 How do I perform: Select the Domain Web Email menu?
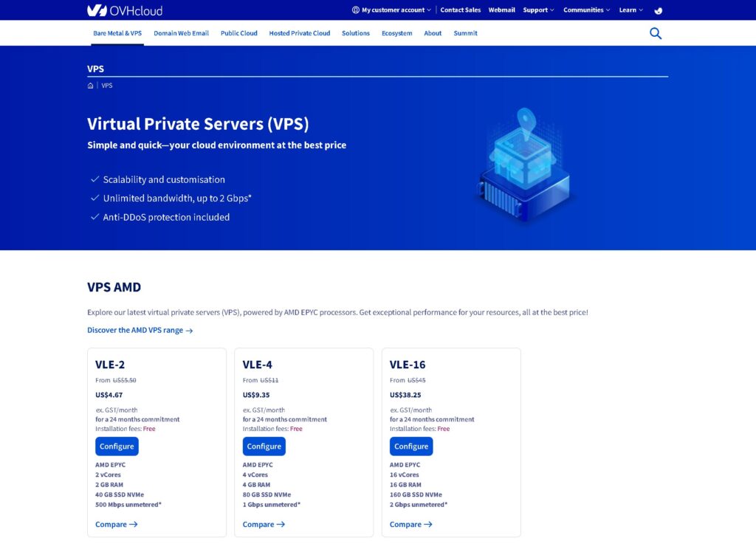tap(182, 33)
